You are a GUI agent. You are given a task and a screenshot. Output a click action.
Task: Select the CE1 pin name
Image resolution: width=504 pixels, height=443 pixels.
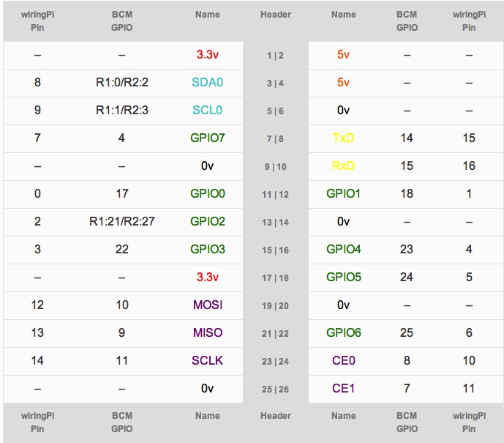pos(343,388)
